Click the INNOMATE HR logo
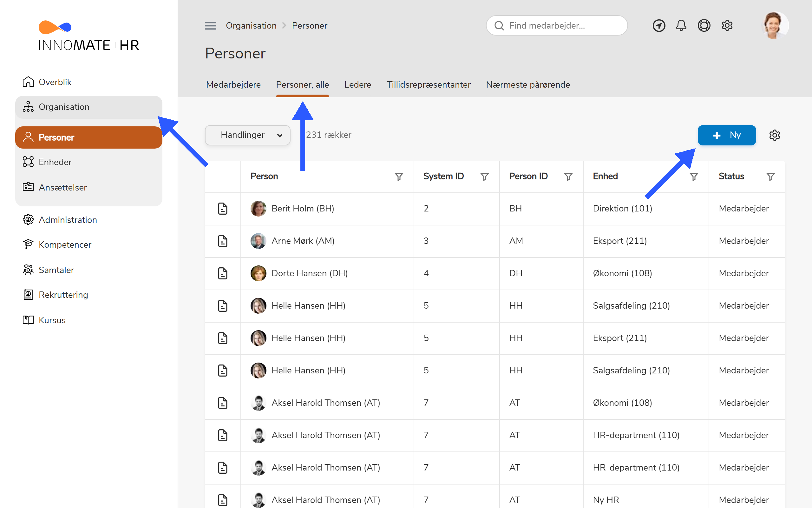Viewport: 812px width, 508px height. click(x=88, y=36)
